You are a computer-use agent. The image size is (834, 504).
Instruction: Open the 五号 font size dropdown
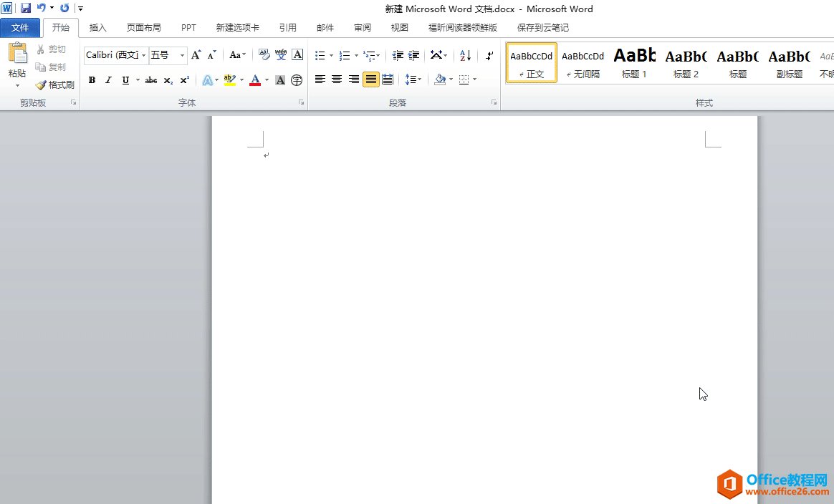pyautogui.click(x=183, y=55)
